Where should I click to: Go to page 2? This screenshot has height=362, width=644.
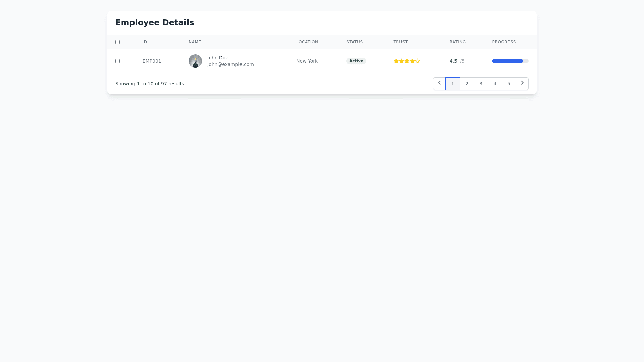467,84
